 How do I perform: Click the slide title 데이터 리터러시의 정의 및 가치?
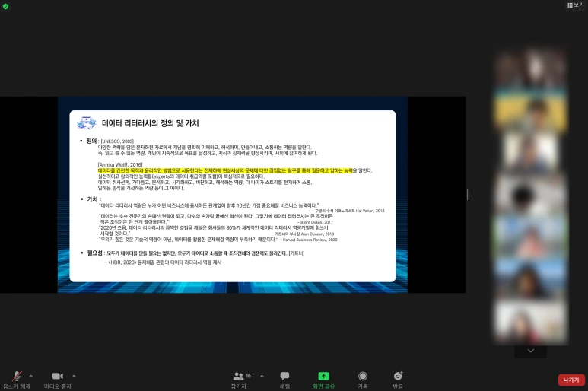tap(151, 123)
